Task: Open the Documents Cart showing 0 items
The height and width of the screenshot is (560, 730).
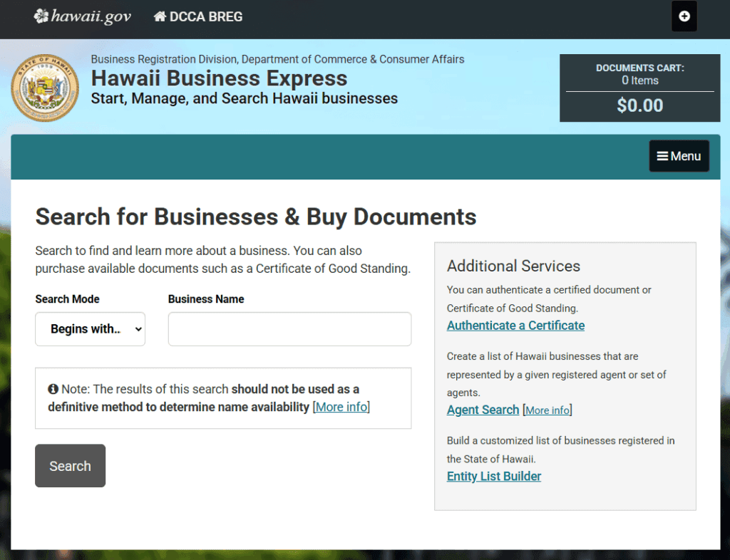Action: coord(639,74)
